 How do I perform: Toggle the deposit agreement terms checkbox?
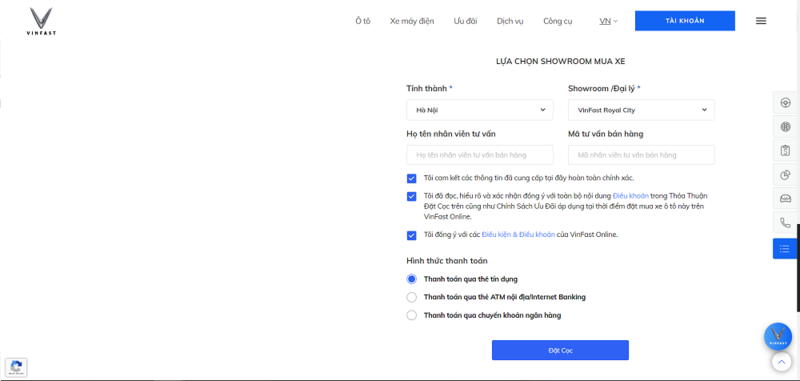[411, 196]
